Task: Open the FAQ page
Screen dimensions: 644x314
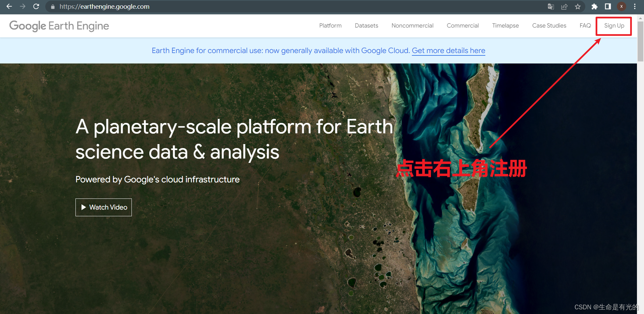Action: click(585, 26)
